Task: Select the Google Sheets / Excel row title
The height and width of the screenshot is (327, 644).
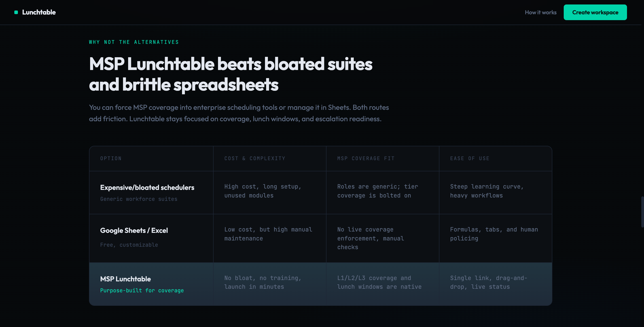Action: 134,230
